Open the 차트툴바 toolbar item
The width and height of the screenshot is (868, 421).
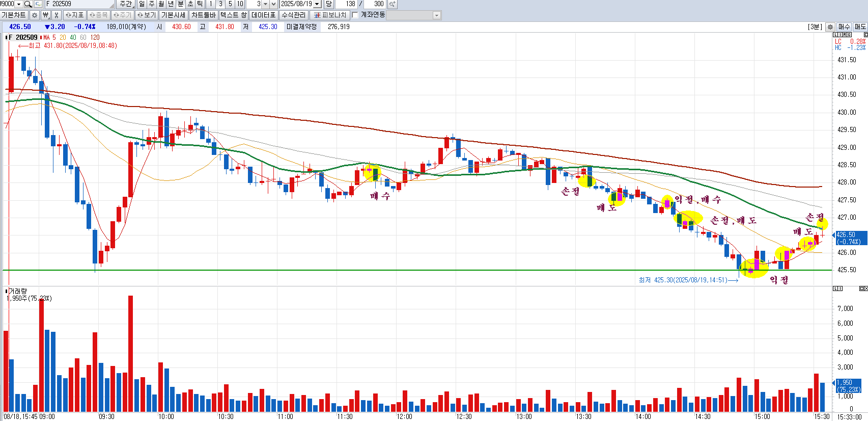click(203, 15)
